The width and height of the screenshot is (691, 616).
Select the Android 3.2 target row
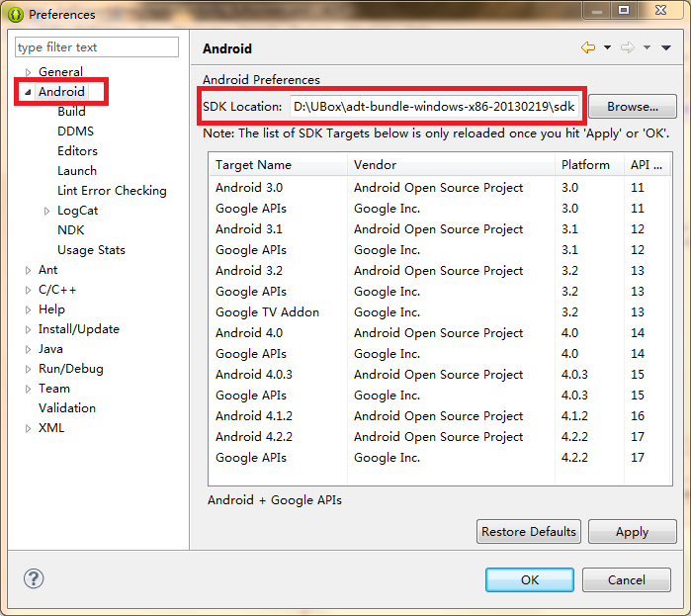coord(440,271)
